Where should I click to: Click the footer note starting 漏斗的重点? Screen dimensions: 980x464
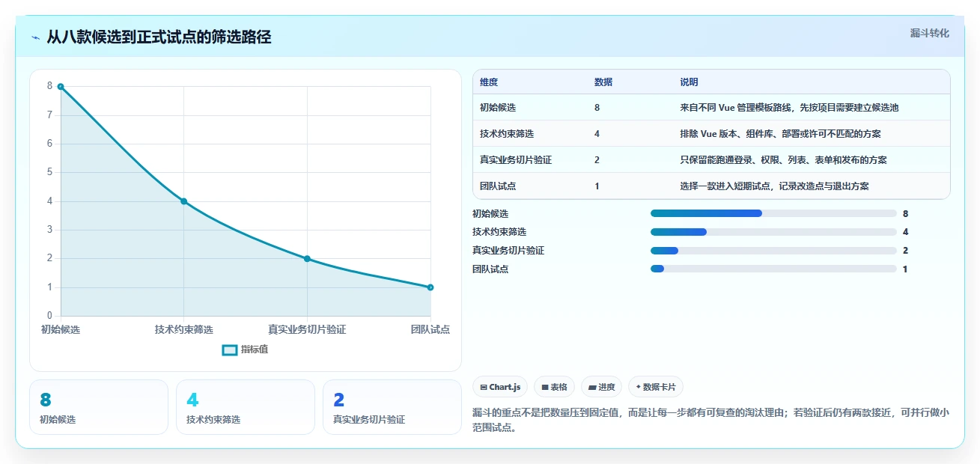click(x=711, y=421)
